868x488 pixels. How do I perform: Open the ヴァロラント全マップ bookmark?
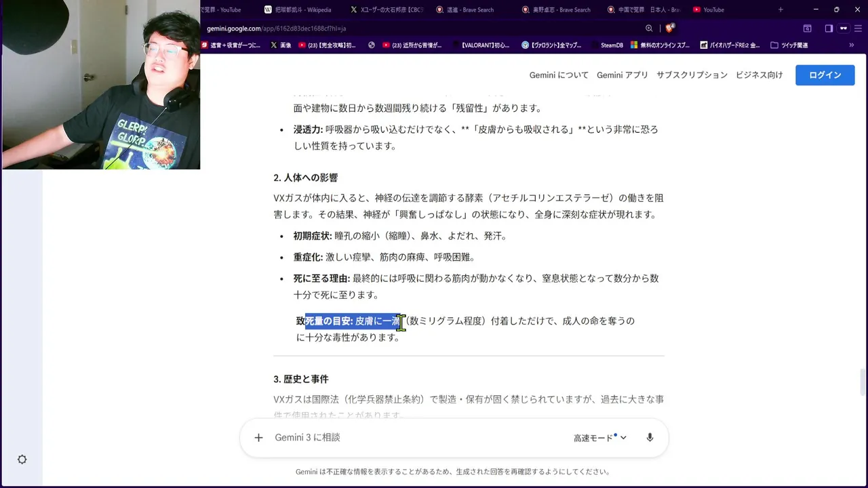point(551,45)
